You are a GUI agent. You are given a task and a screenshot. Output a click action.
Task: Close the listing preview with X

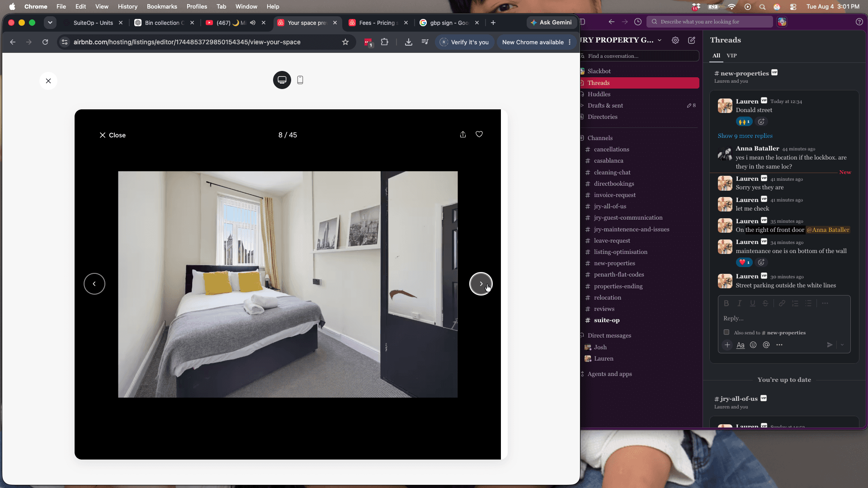tap(48, 81)
